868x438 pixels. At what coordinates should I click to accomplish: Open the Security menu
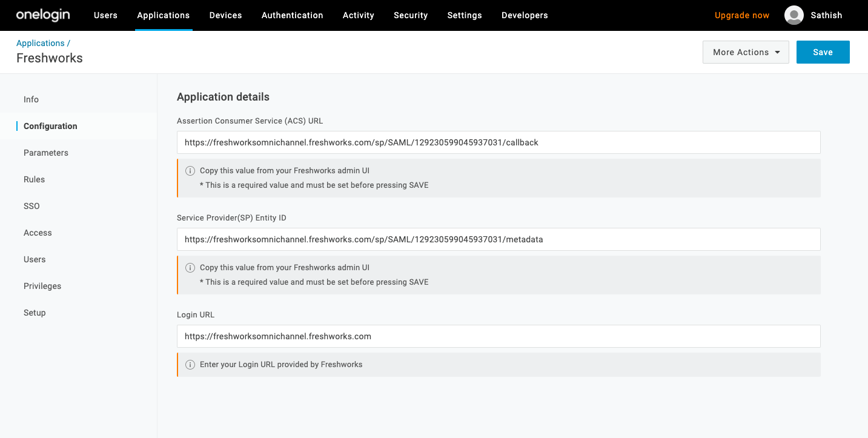[x=411, y=15]
